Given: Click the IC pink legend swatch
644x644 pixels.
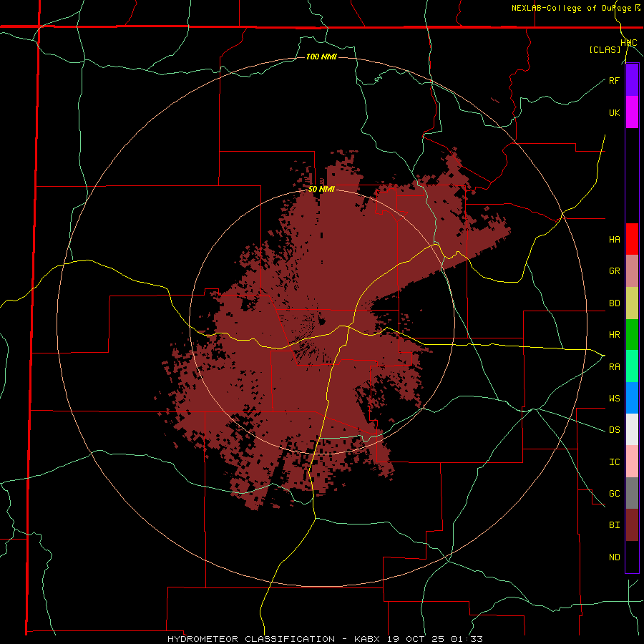Looking at the screenshot, I should coord(632,462).
